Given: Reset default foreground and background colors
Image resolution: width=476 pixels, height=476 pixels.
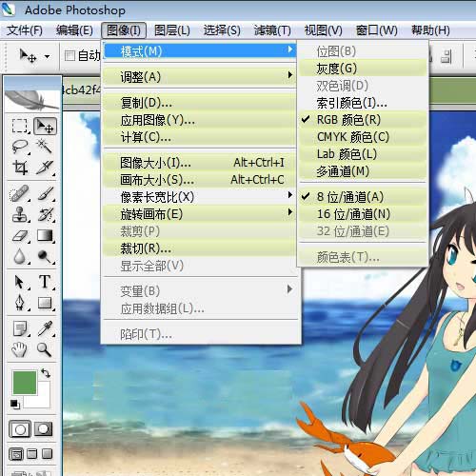Looking at the screenshot, I should 14,404.
